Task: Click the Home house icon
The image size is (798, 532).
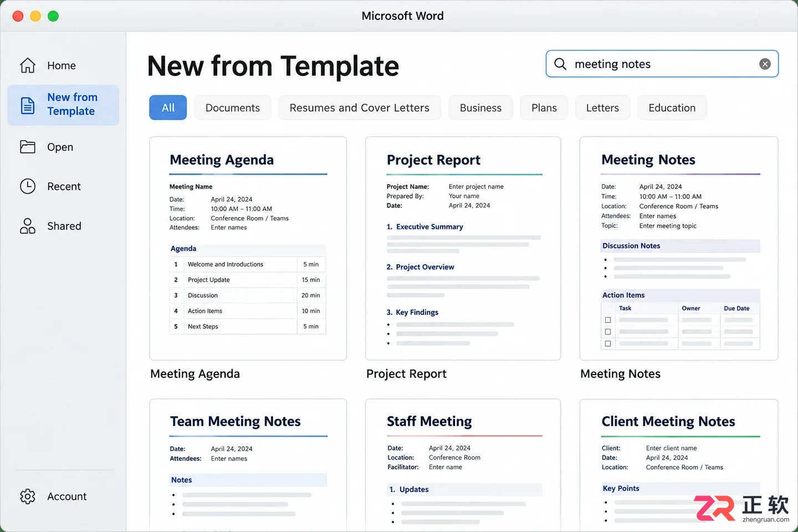Action: coord(28,65)
